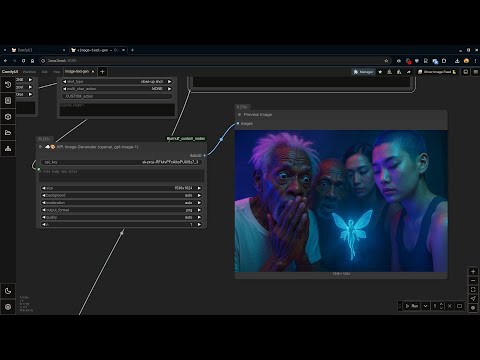The image size is (480, 360).
Task: Open the Help menu
Action: 56,72
